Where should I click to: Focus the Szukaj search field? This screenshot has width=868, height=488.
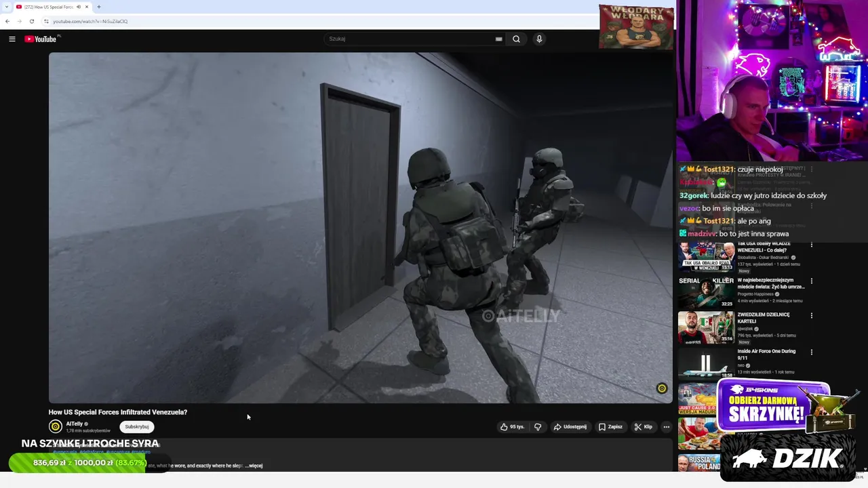410,39
